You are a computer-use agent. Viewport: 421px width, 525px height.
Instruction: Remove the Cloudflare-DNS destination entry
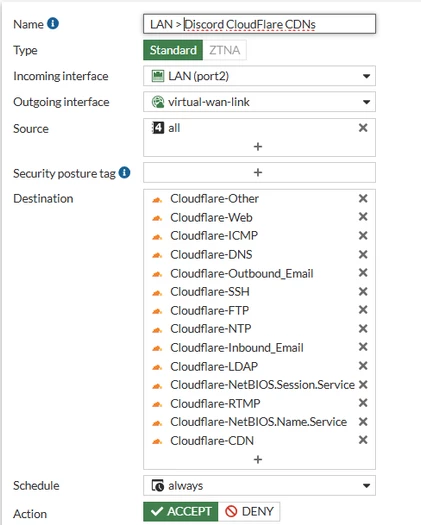[363, 254]
